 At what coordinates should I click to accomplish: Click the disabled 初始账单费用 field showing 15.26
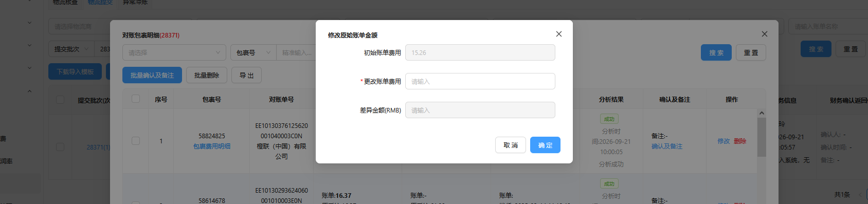click(480, 52)
